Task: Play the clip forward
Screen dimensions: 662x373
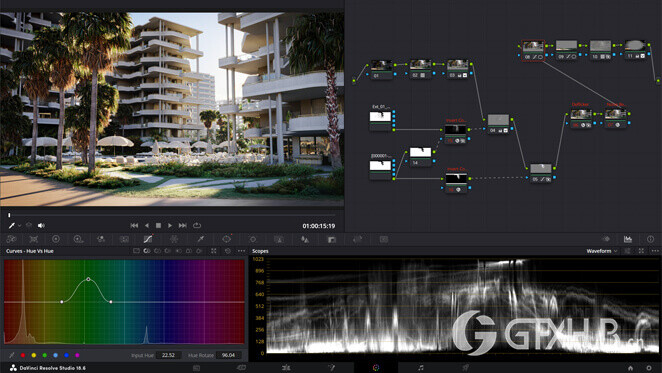Action: tap(170, 226)
